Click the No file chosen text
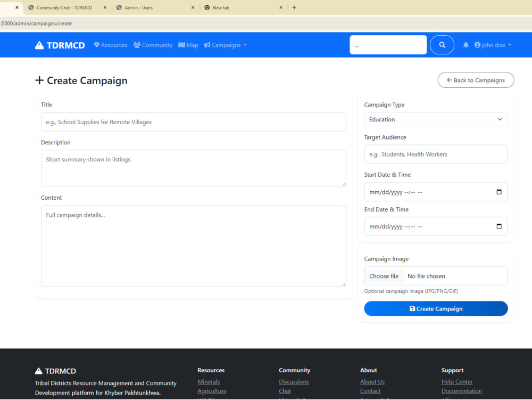Viewport: 532px width, 400px height. point(426,276)
